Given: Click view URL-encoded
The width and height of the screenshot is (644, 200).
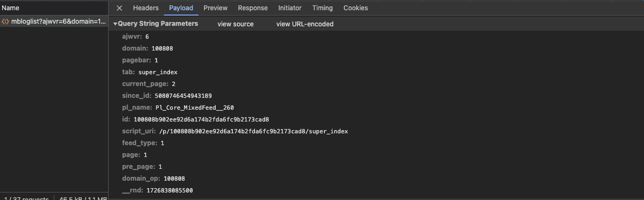Looking at the screenshot, I should click(305, 24).
